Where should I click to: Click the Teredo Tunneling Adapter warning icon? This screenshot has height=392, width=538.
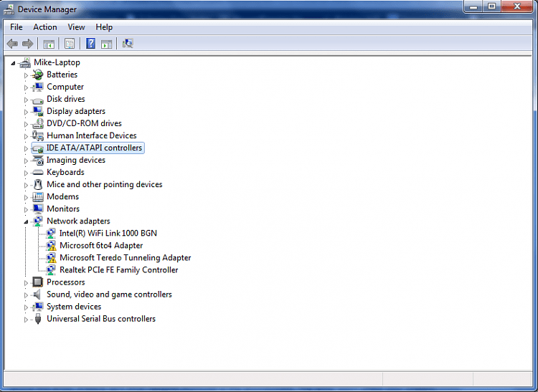coord(51,258)
